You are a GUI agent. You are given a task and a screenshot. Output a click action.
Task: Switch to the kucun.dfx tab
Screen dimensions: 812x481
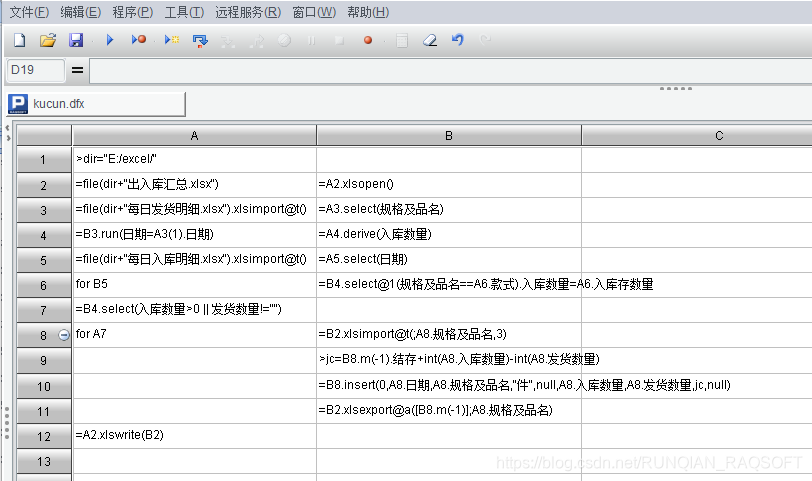(96, 104)
